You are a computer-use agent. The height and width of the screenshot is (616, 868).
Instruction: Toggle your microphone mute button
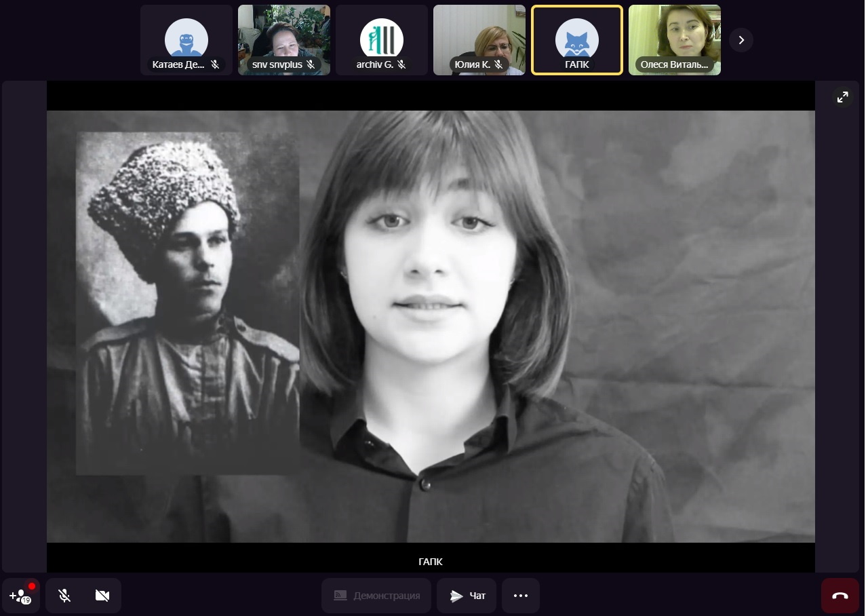point(64,596)
